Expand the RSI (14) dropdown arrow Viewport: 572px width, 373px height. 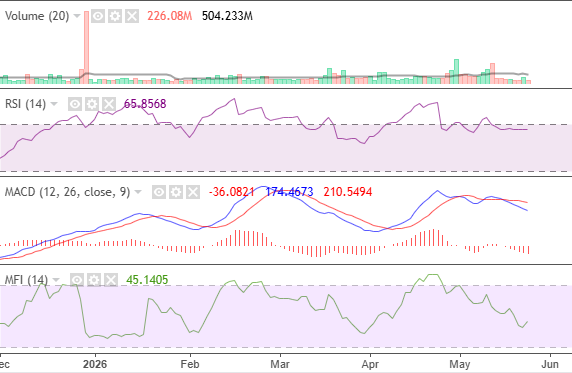(x=54, y=104)
